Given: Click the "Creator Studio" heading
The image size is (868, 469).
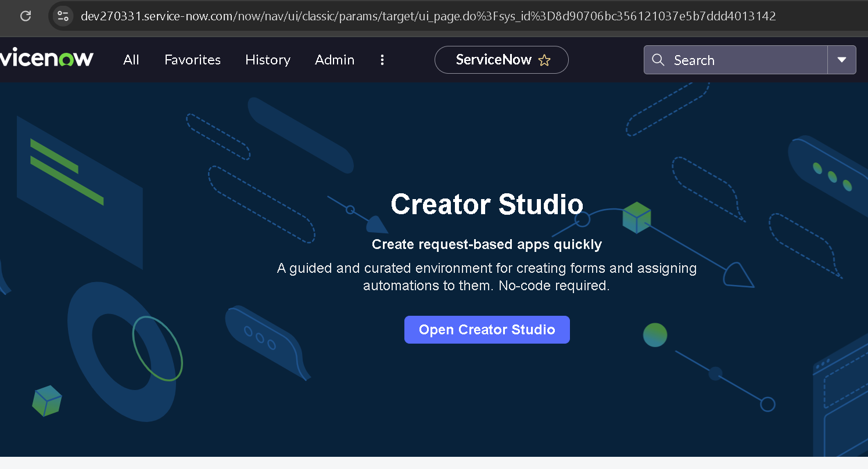Looking at the screenshot, I should (x=487, y=204).
